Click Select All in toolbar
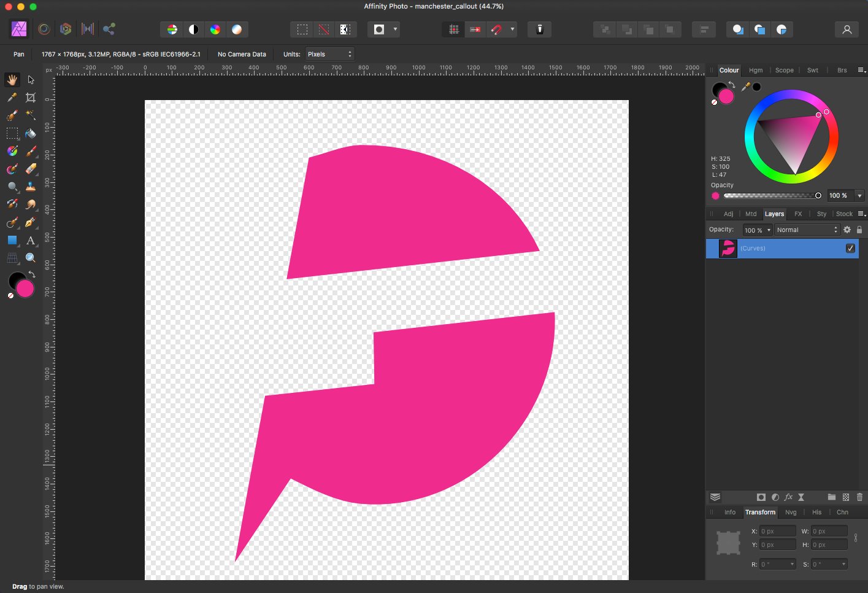 tap(302, 29)
